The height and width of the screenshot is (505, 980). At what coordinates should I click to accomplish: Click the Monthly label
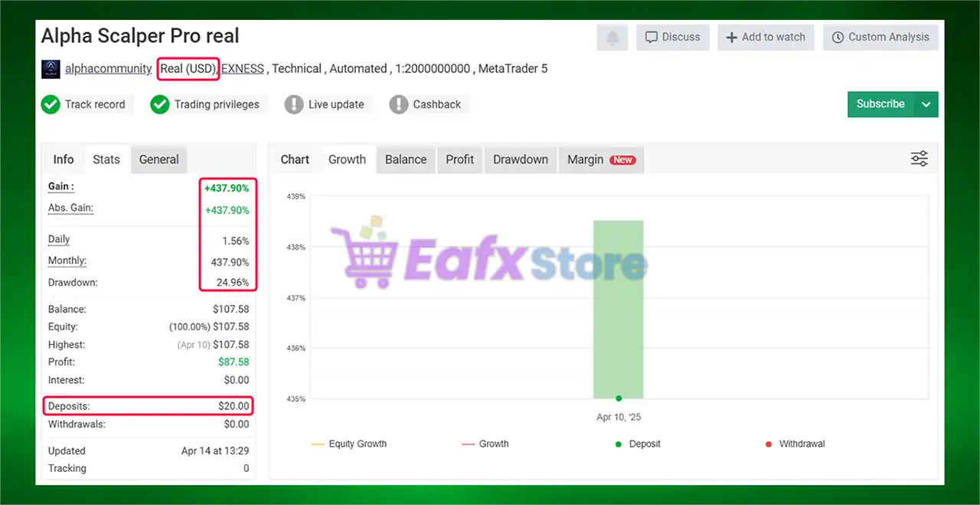(67, 261)
